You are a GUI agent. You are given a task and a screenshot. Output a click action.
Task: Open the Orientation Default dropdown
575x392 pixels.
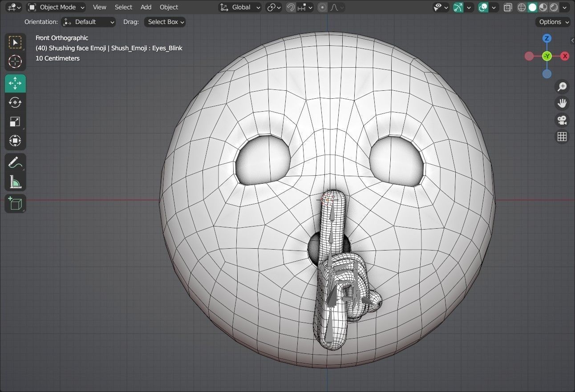[89, 22]
